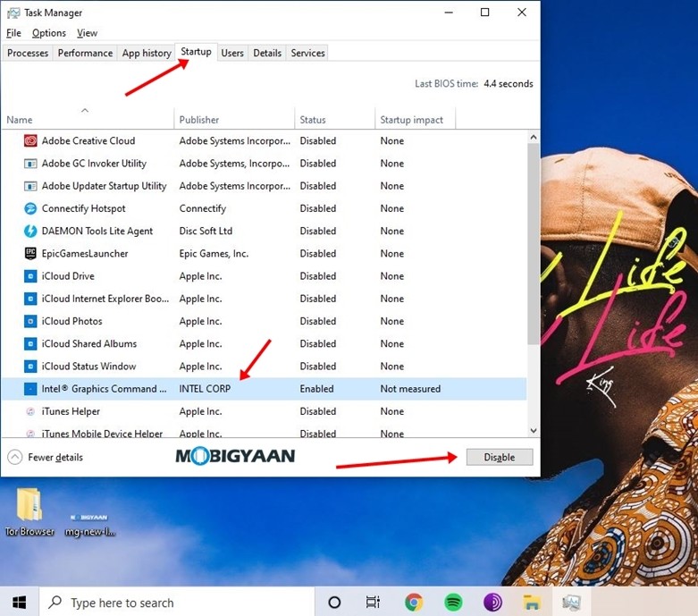Click the EpicGamesLauncher icon
Viewport: 698px width, 616px height.
[30, 253]
